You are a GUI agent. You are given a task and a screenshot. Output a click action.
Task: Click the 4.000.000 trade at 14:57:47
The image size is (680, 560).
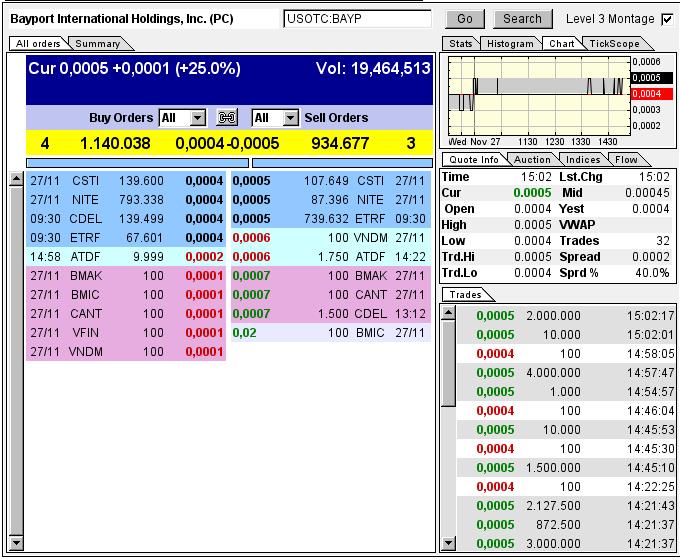pyautogui.click(x=566, y=373)
